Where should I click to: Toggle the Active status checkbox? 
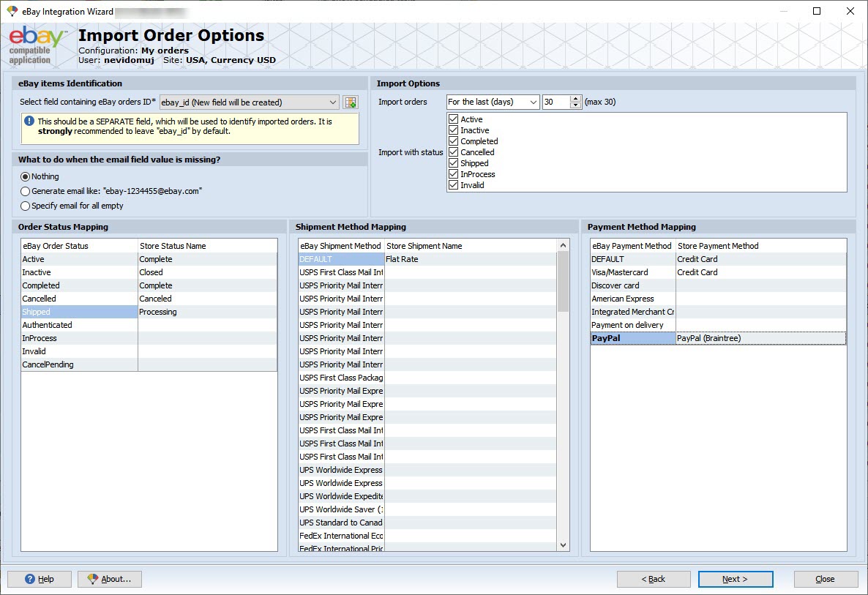pyautogui.click(x=453, y=119)
